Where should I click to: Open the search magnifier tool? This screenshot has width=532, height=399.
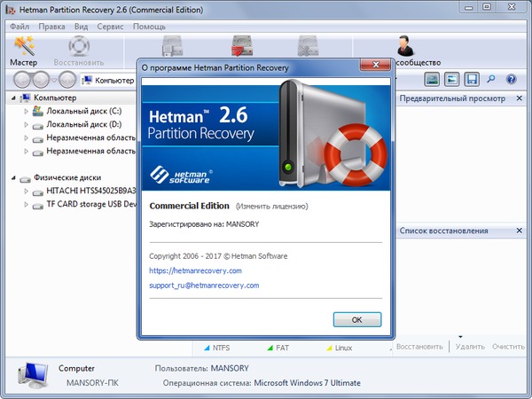[x=491, y=80]
